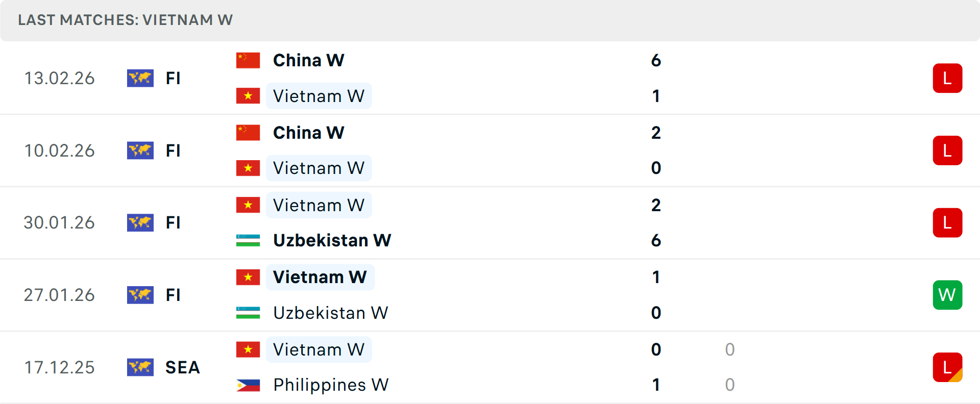Click the FI label next to 30.01.26
Viewport: 980px width, 404px height.
coord(173,222)
